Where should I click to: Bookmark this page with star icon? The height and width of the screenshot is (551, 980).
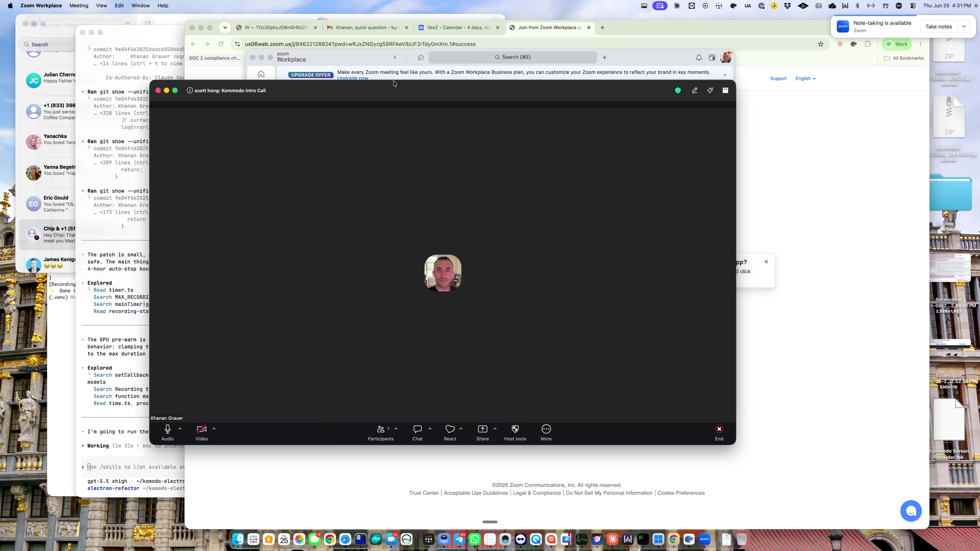820,44
